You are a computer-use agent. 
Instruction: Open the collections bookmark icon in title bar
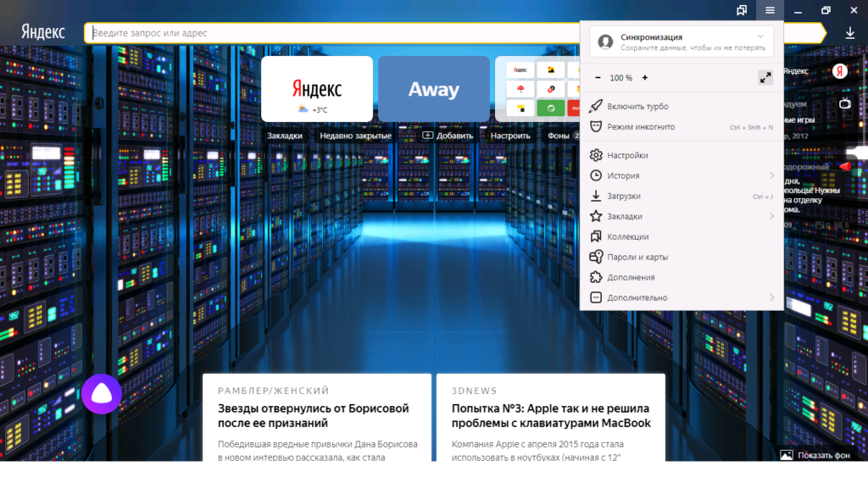(741, 10)
